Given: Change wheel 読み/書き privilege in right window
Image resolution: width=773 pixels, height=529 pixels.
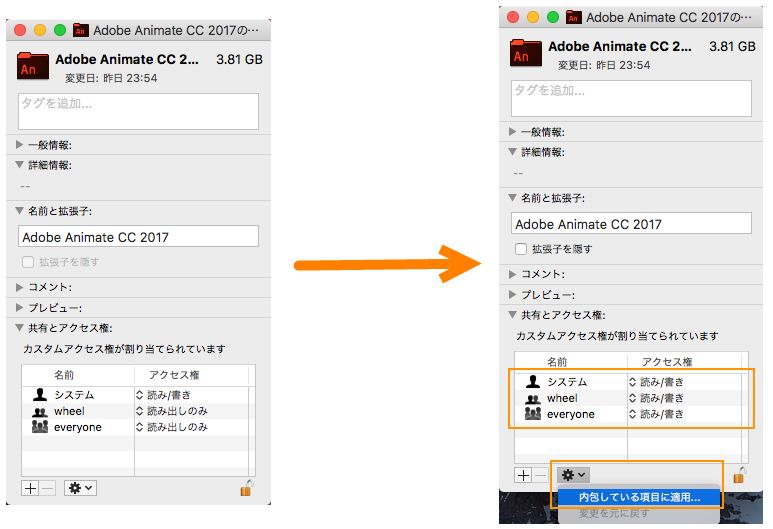Looking at the screenshot, I should [x=656, y=398].
